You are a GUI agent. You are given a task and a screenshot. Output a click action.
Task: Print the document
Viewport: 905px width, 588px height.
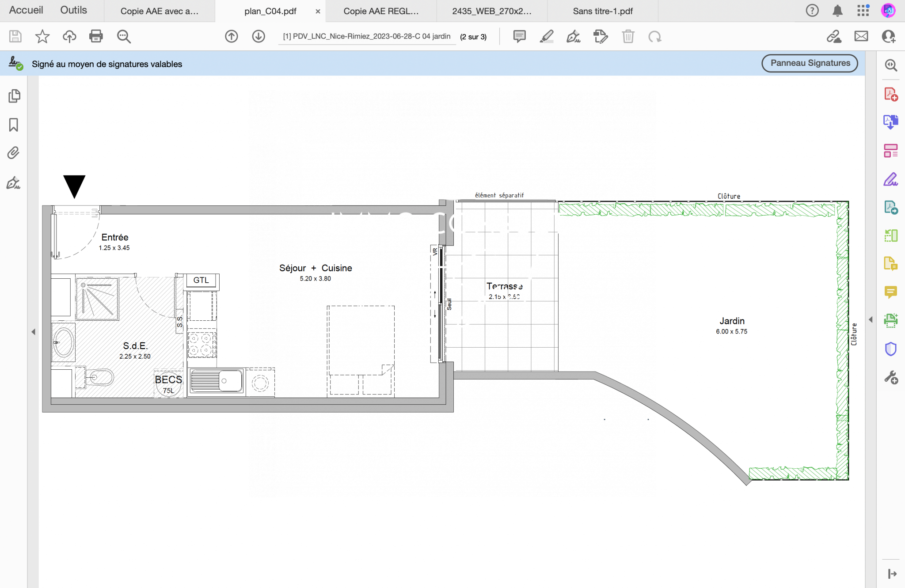tap(96, 36)
